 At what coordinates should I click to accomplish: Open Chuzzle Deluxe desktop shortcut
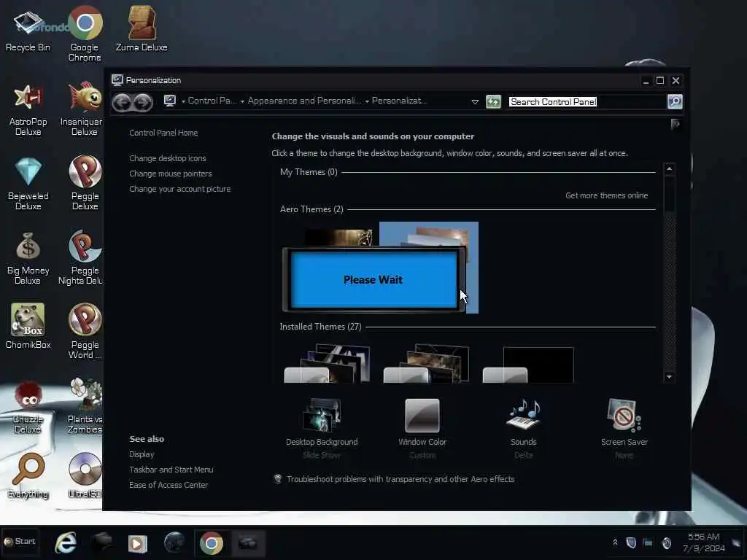point(28,408)
